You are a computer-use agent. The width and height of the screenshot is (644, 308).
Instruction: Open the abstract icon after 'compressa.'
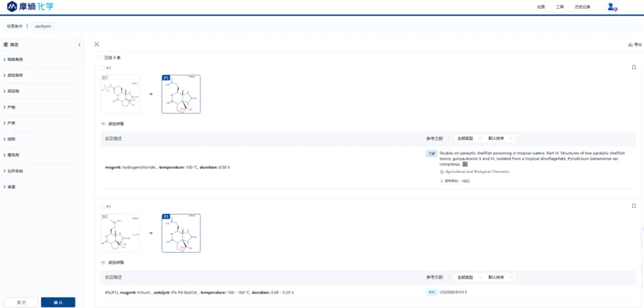[x=465, y=164]
